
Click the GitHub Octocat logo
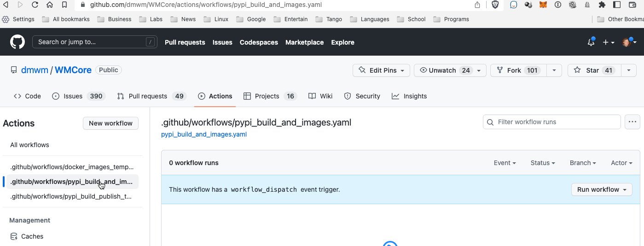[17, 42]
